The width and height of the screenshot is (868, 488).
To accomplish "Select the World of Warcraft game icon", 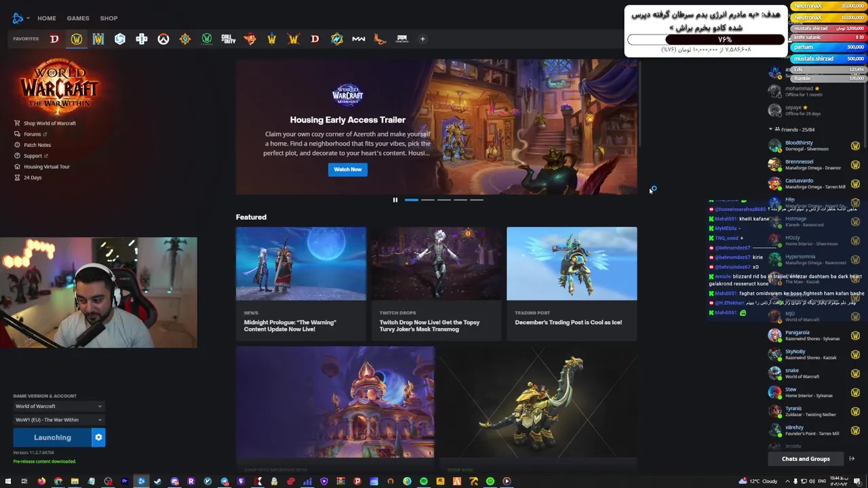I will click(x=77, y=39).
